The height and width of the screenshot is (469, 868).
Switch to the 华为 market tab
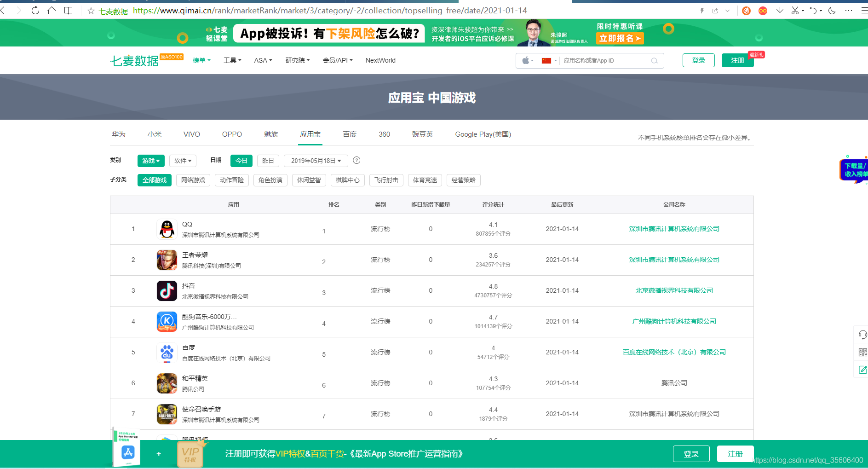[119, 134]
